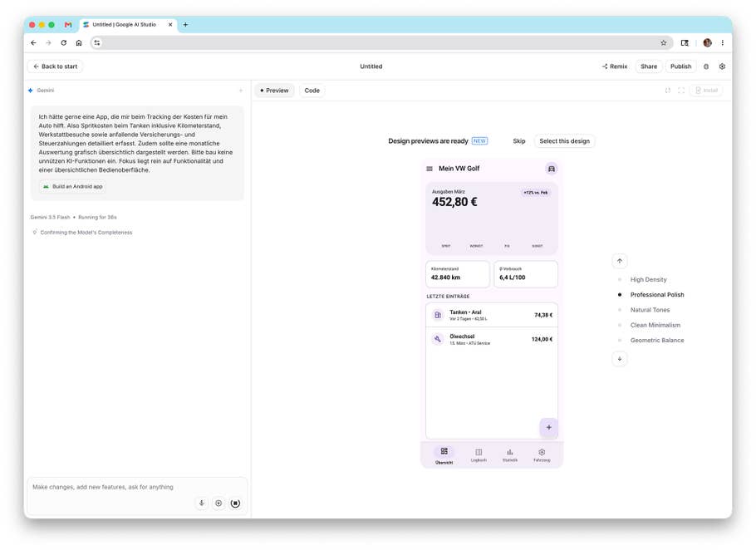The height and width of the screenshot is (550, 756).
Task: Go back in browser history
Action: pyautogui.click(x=33, y=43)
